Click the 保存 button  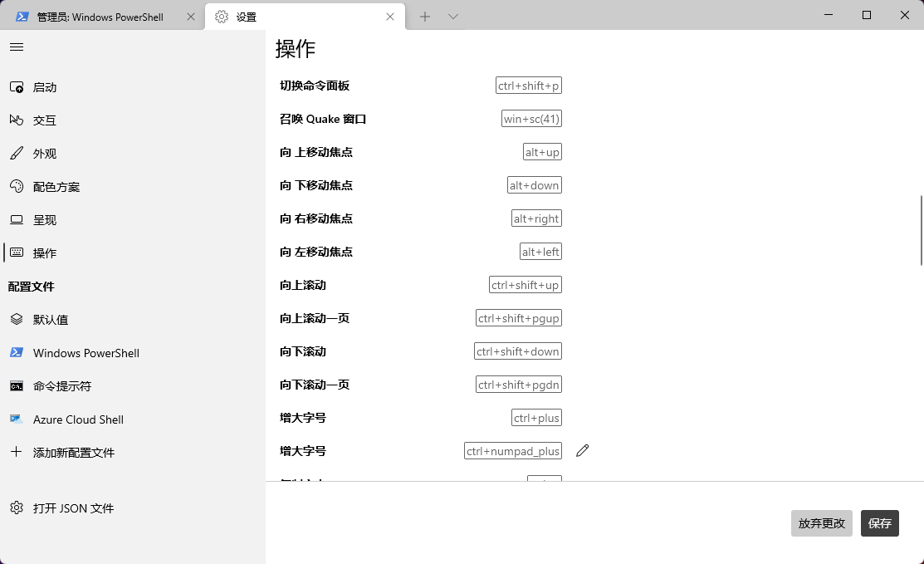click(879, 523)
